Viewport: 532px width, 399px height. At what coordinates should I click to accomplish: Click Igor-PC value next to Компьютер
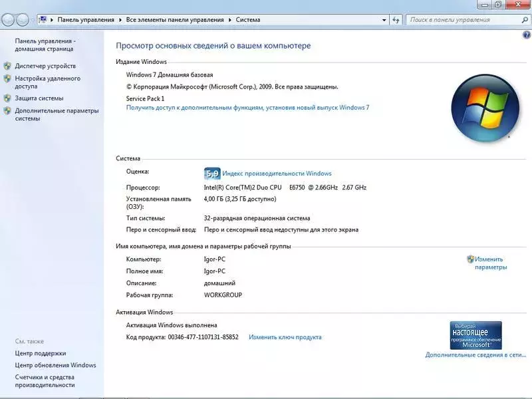pos(214,259)
